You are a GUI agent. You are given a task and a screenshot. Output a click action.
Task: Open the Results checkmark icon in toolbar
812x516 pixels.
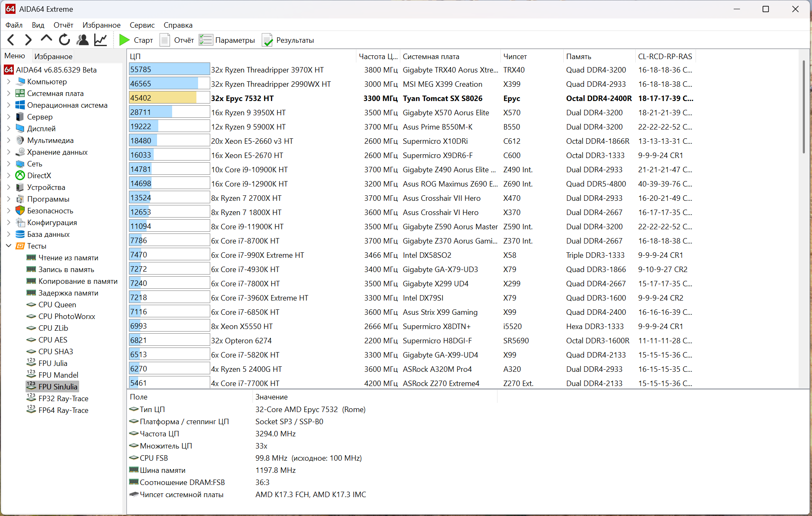[267, 40]
